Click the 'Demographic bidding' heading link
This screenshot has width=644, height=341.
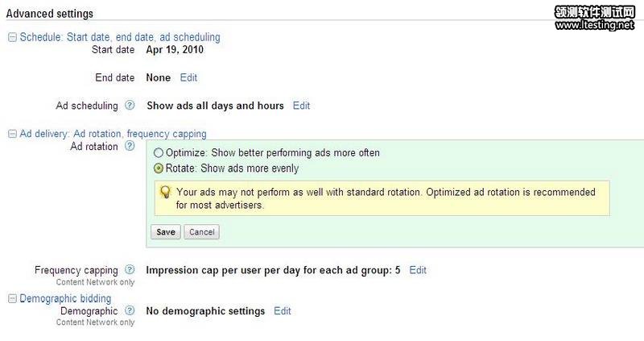pos(65,298)
